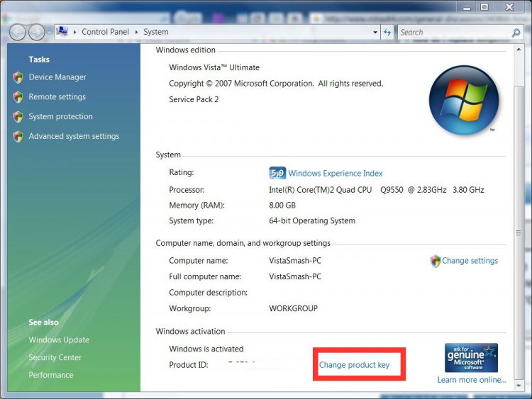Viewport: 532px width, 399px height.
Task: Click inside the Search input field
Action: [x=453, y=32]
